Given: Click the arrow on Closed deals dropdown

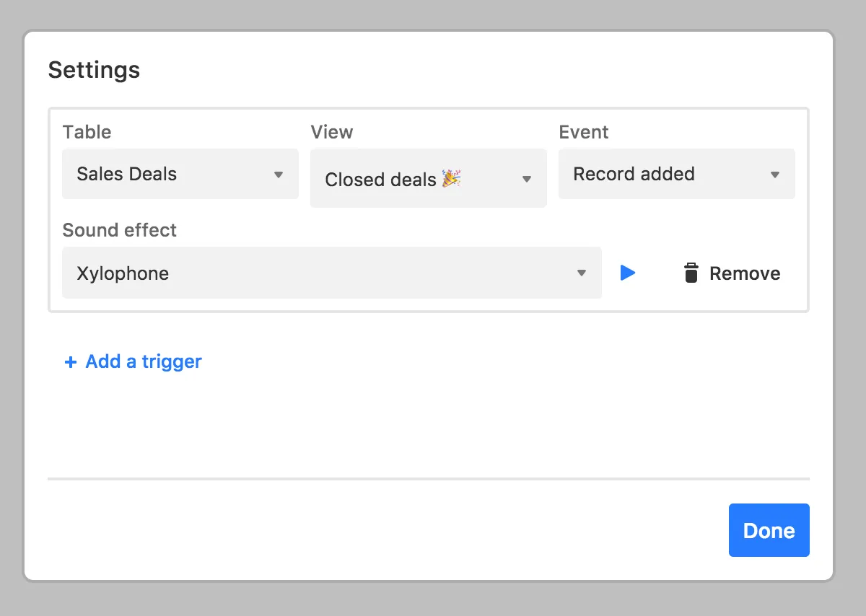Looking at the screenshot, I should (527, 179).
